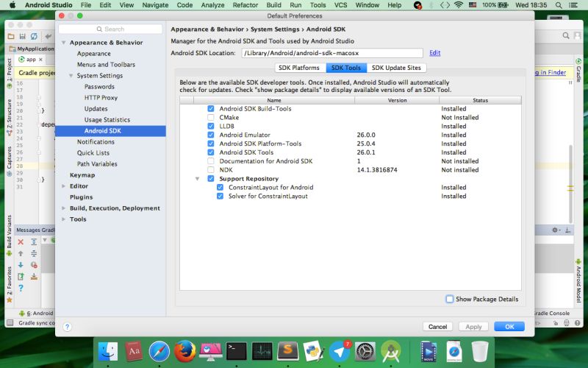Enable Show Package Details checkbox
This screenshot has height=368, width=588.
(449, 299)
